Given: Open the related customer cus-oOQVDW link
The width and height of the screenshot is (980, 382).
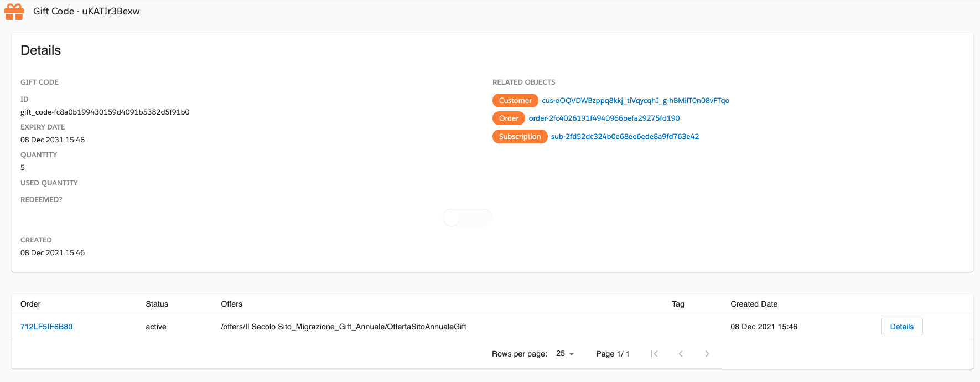Looking at the screenshot, I should coord(635,100).
